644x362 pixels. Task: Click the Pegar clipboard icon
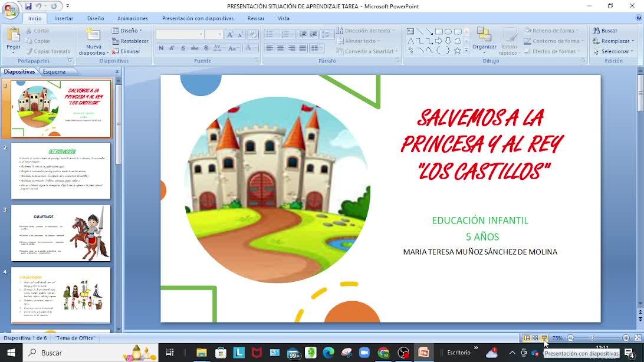[13, 35]
